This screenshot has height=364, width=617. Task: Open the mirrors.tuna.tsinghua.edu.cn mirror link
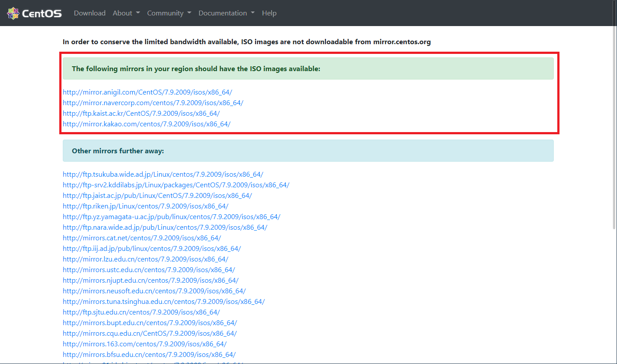(x=164, y=302)
